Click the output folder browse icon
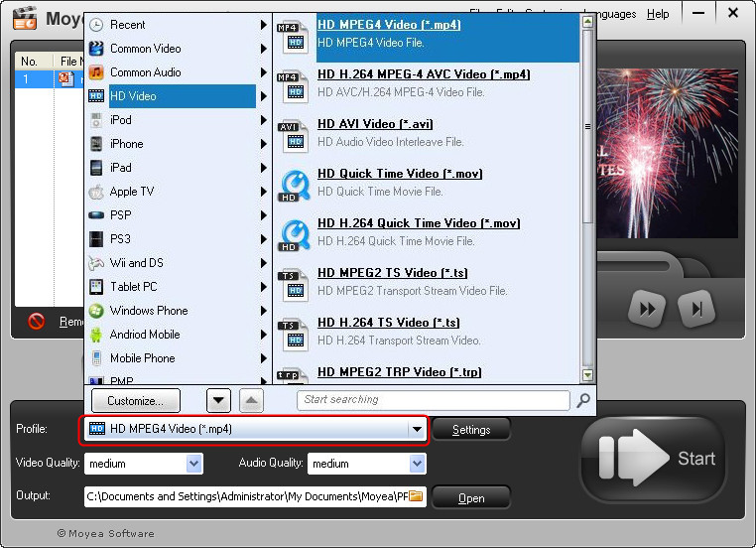Screen dimensions: 756x548 416,496
